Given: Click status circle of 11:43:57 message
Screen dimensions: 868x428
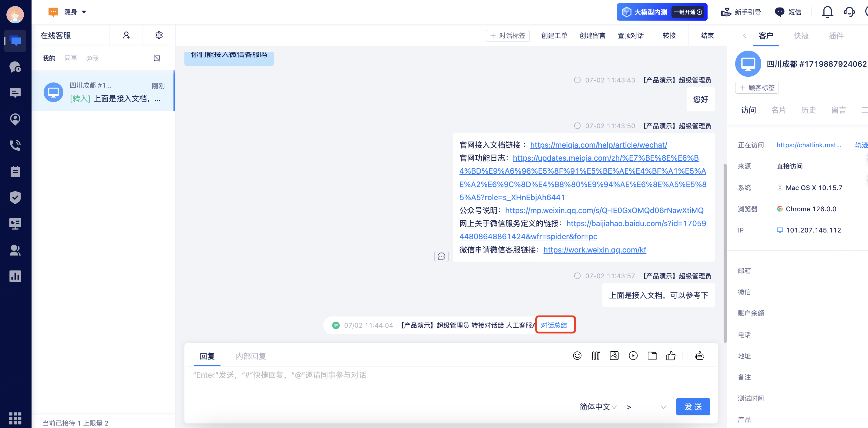Looking at the screenshot, I should [577, 276].
